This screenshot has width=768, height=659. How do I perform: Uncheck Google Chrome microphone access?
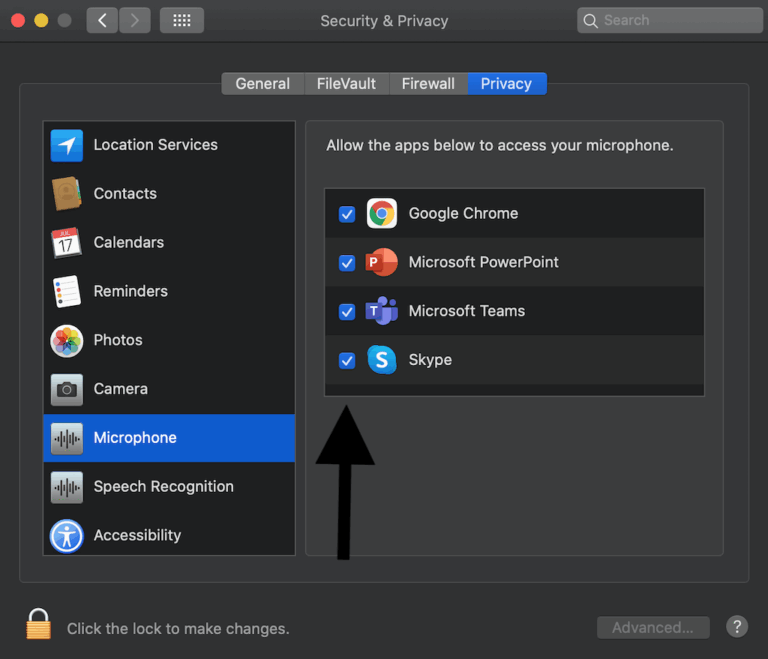[x=347, y=214]
